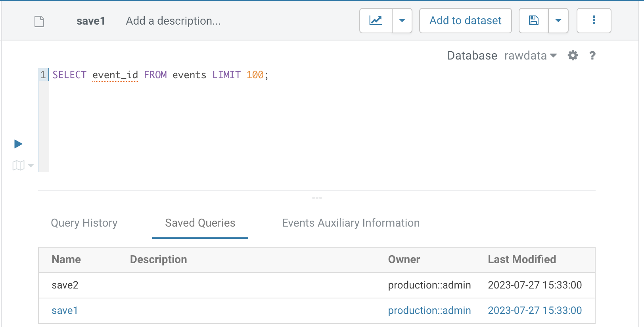644x327 pixels.
Task: Click the document icon beside save1
Action: point(39,21)
